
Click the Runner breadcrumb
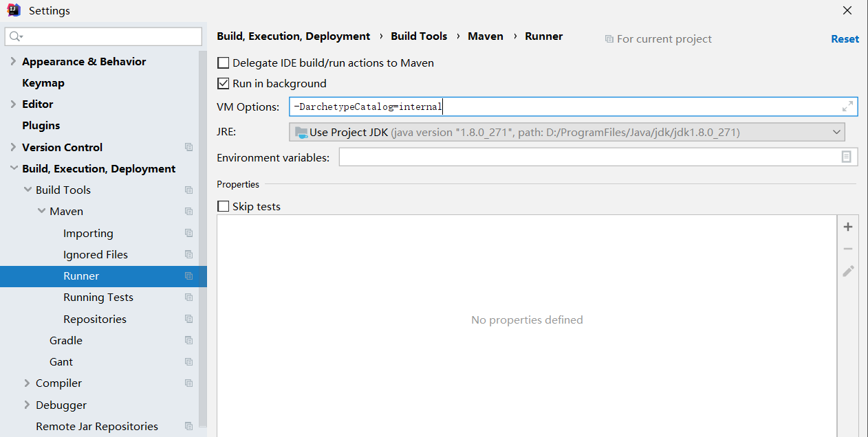(x=544, y=36)
